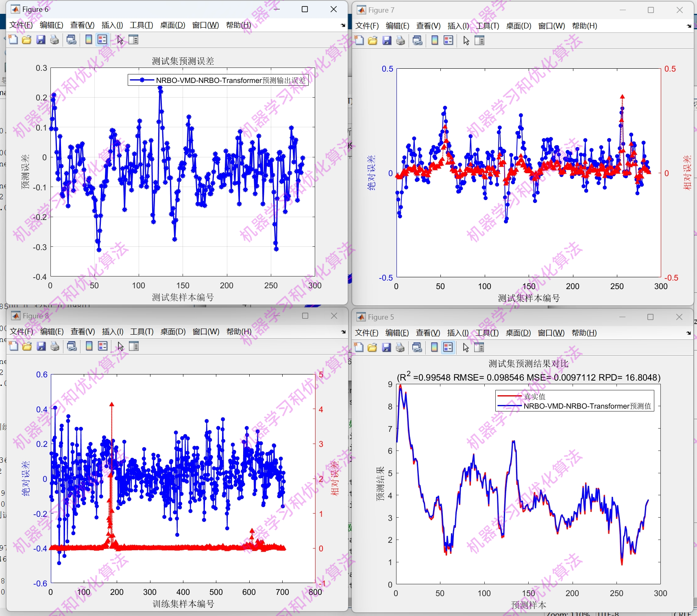Insert a legend in Figure 8
Viewport: 697px width, 616px height.
pyautogui.click(x=103, y=346)
